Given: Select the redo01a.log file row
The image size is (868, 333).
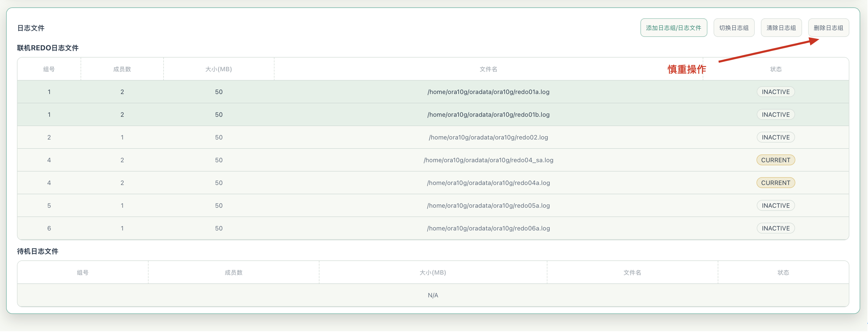Looking at the screenshot, I should click(x=433, y=92).
